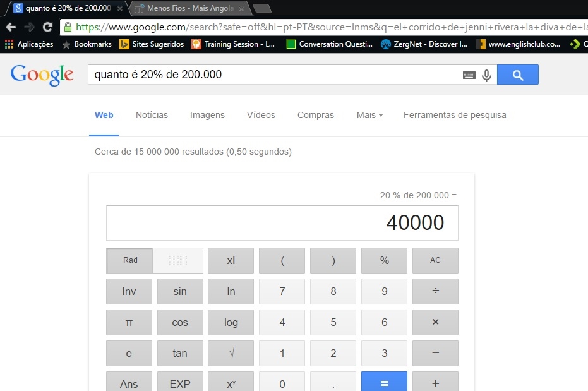588x391 pixels.
Task: Activate voice search microphone icon
Action: coord(486,75)
